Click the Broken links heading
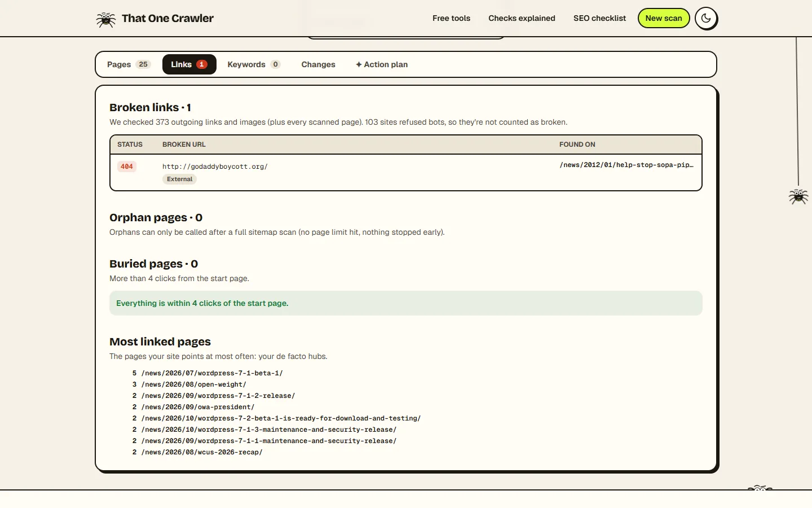The height and width of the screenshot is (508, 812). (x=150, y=107)
